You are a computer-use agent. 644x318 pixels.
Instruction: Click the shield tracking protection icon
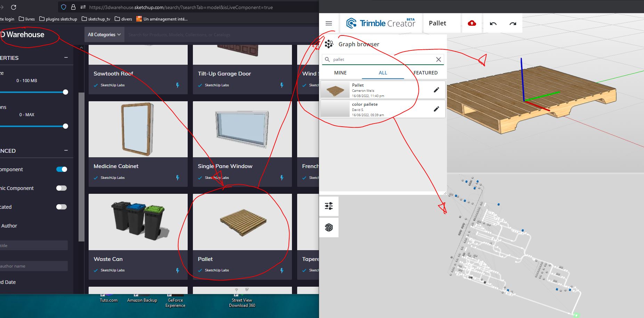[x=63, y=7]
